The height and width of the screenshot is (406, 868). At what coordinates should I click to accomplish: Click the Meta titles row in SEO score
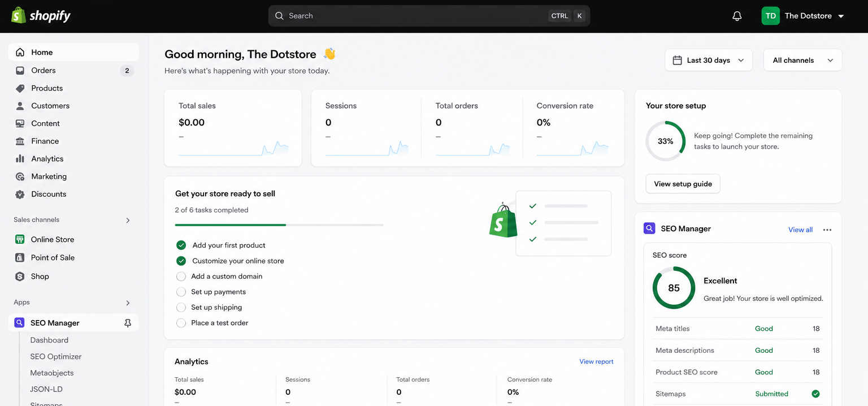point(737,329)
